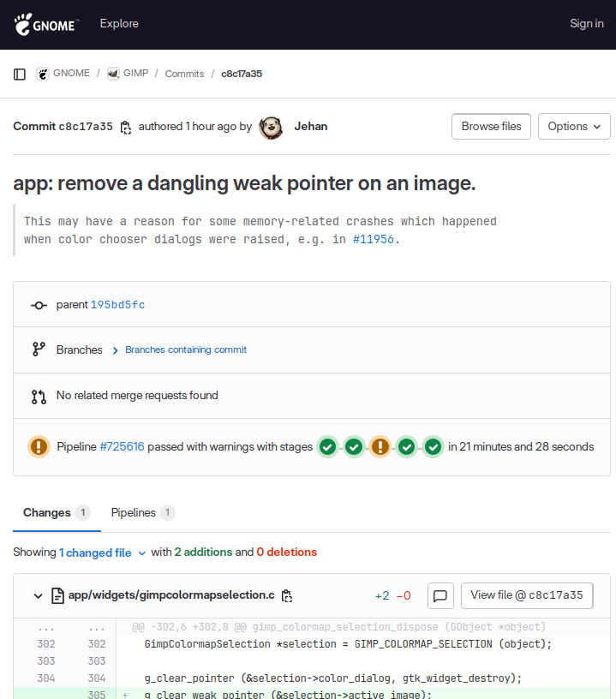Click '0 deletions' text
The image size is (616, 699).
[x=287, y=553]
